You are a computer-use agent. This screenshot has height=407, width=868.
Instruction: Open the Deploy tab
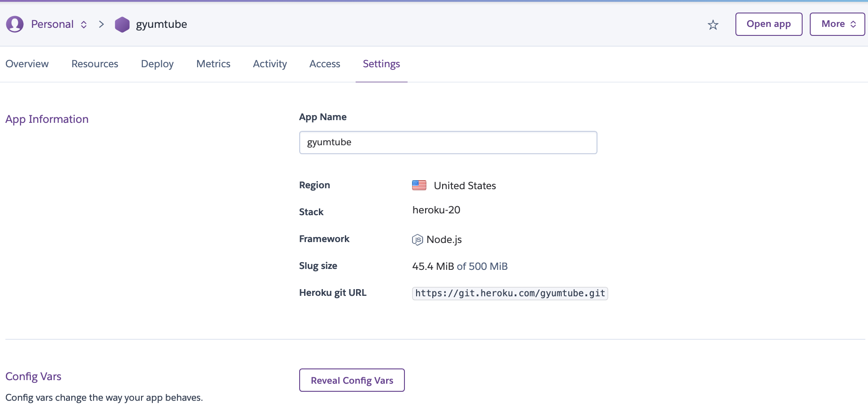click(x=157, y=64)
